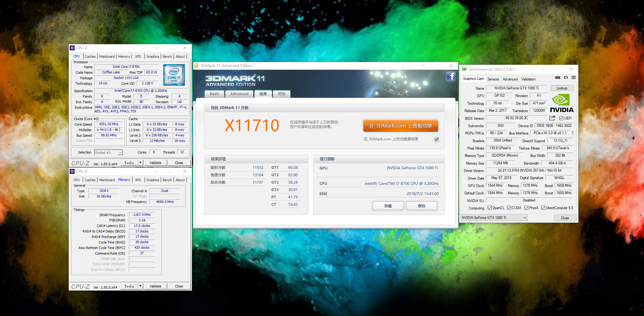Click the Lookup button in GPU-Z
Viewport: 644px width, 316px height.
point(562,88)
